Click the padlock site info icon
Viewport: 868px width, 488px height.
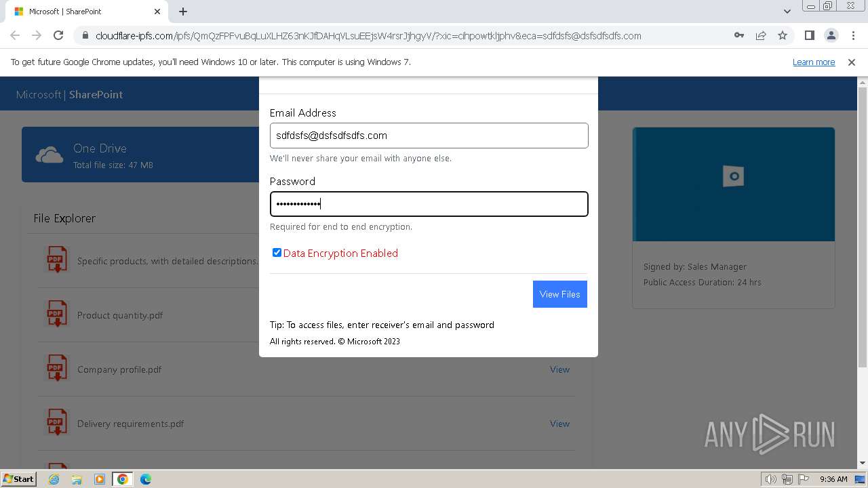pos(85,36)
